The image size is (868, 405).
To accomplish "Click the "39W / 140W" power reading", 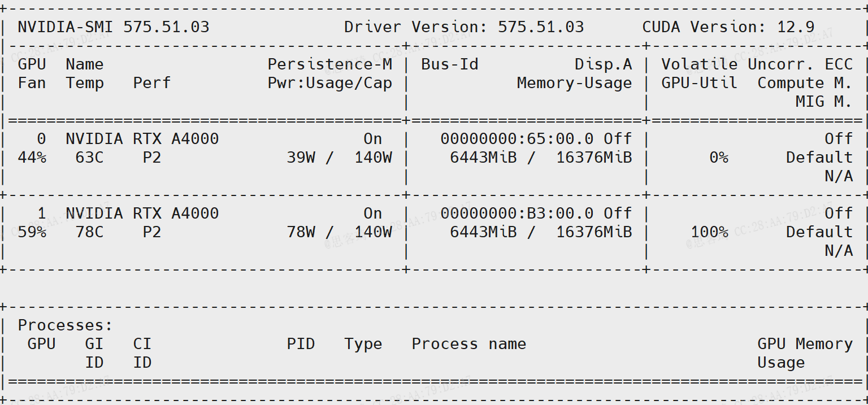I will click(340, 158).
